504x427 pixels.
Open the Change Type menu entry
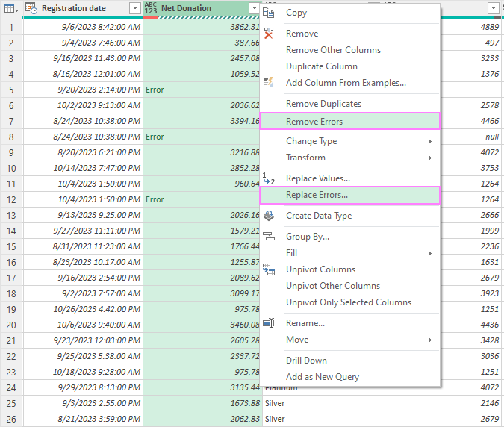pyautogui.click(x=349, y=141)
